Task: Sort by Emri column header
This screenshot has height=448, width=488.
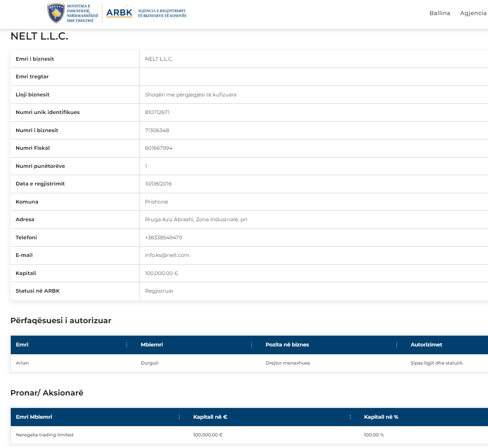Action: pyautogui.click(x=22, y=345)
